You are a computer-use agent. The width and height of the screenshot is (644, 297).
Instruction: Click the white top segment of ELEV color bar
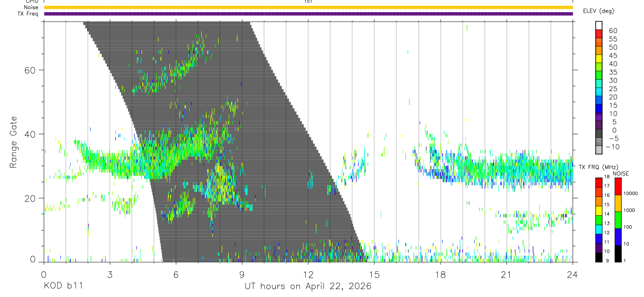point(599,26)
